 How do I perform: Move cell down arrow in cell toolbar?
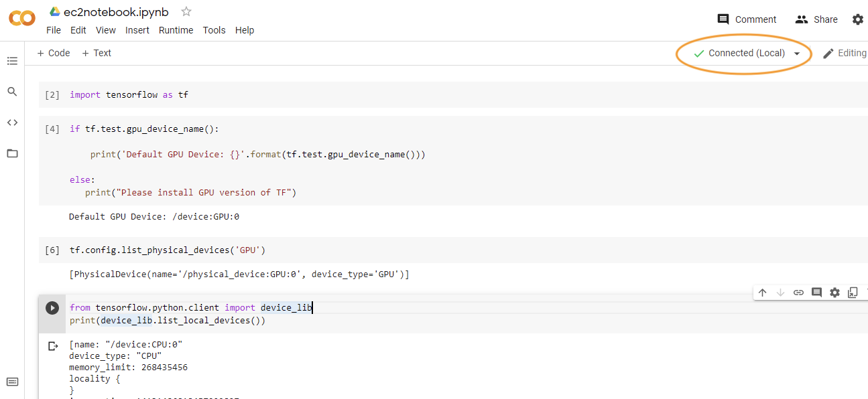[780, 293]
